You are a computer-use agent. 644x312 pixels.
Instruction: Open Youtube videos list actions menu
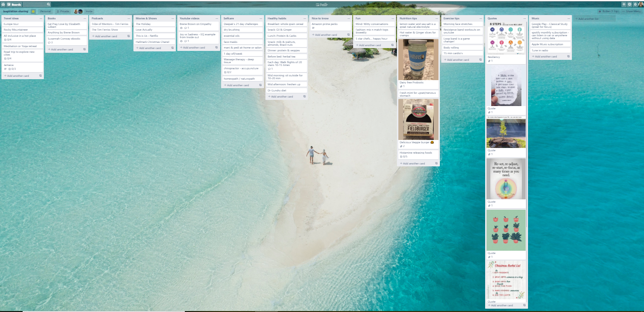click(217, 18)
